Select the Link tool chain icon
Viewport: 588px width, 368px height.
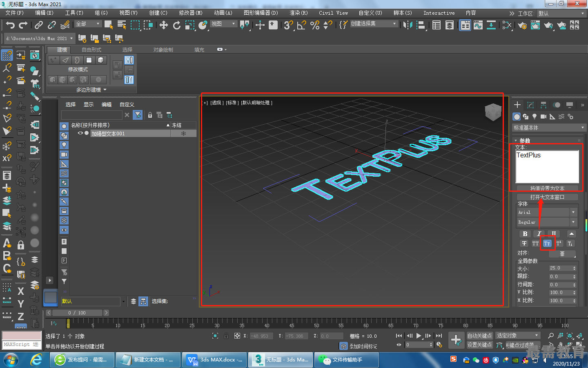click(x=39, y=25)
